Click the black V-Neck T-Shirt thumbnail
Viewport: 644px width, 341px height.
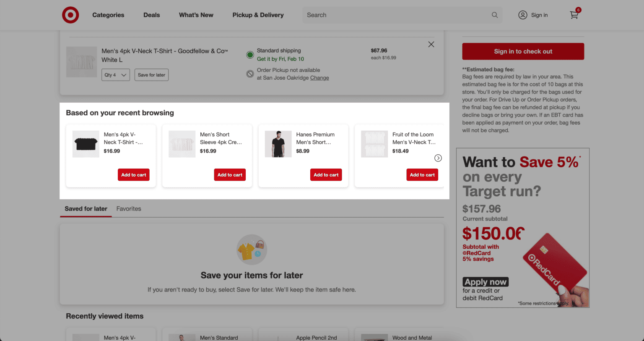click(86, 144)
